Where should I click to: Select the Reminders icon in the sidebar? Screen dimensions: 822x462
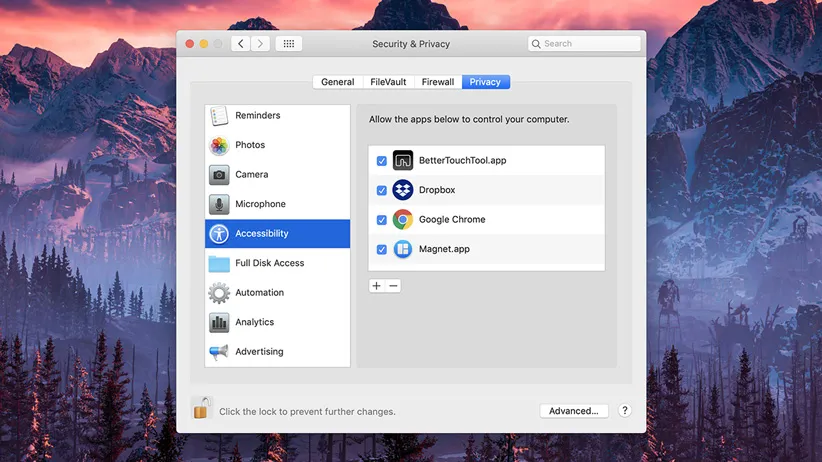pos(219,116)
